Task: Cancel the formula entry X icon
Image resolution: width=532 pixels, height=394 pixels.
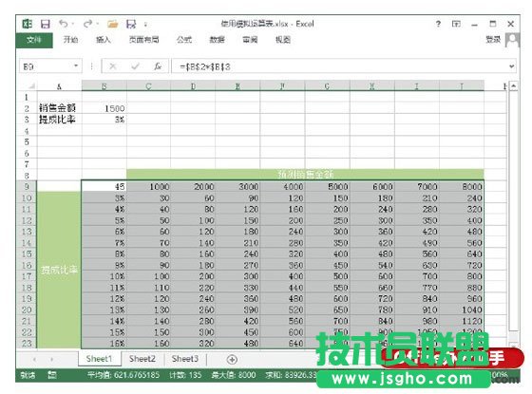Action: 113,66
